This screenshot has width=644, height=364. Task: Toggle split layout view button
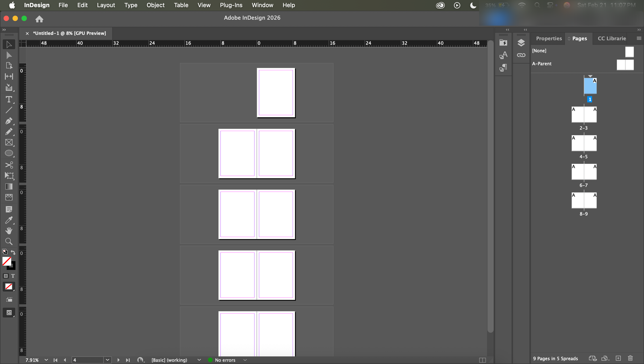482,360
